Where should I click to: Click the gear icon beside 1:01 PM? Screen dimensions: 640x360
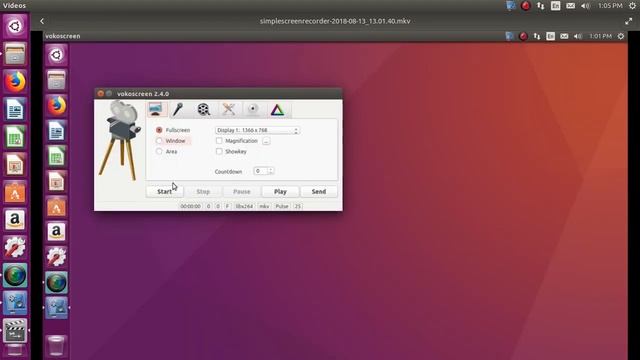[x=621, y=36]
